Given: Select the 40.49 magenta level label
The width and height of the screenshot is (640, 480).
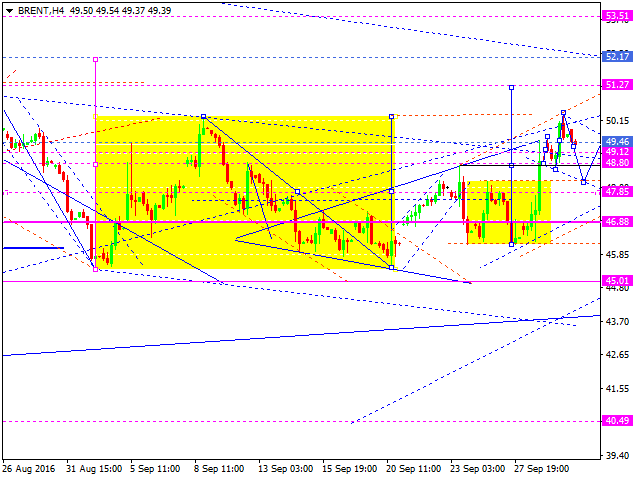Looking at the screenshot, I should point(617,420).
